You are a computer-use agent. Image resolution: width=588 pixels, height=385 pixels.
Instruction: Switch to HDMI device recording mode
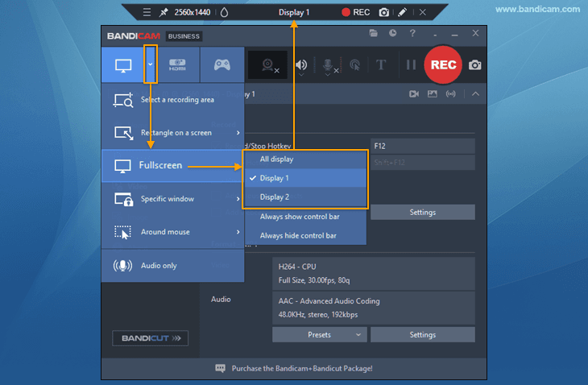click(177, 65)
